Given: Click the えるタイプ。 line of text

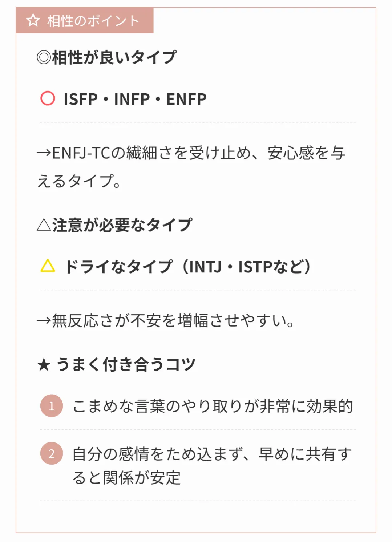Looking at the screenshot, I should click(x=79, y=181).
